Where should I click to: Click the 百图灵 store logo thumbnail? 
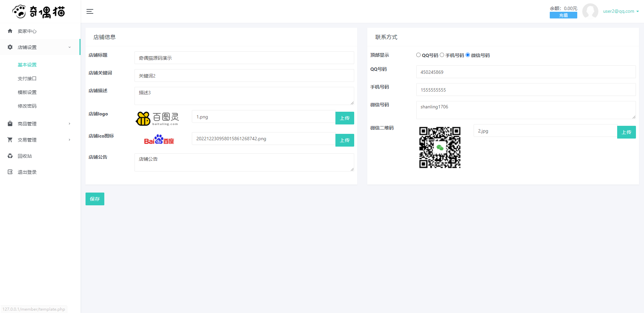pyautogui.click(x=157, y=119)
